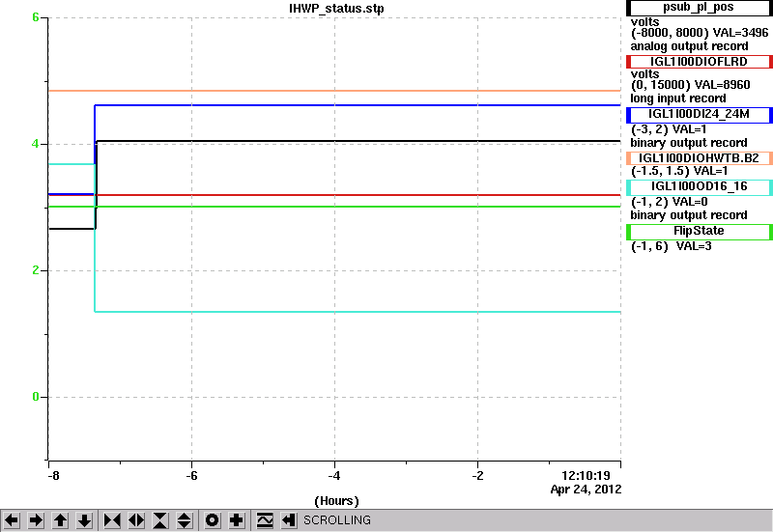Click the Y-axis label 0
The image size is (773, 532).
(x=36, y=397)
